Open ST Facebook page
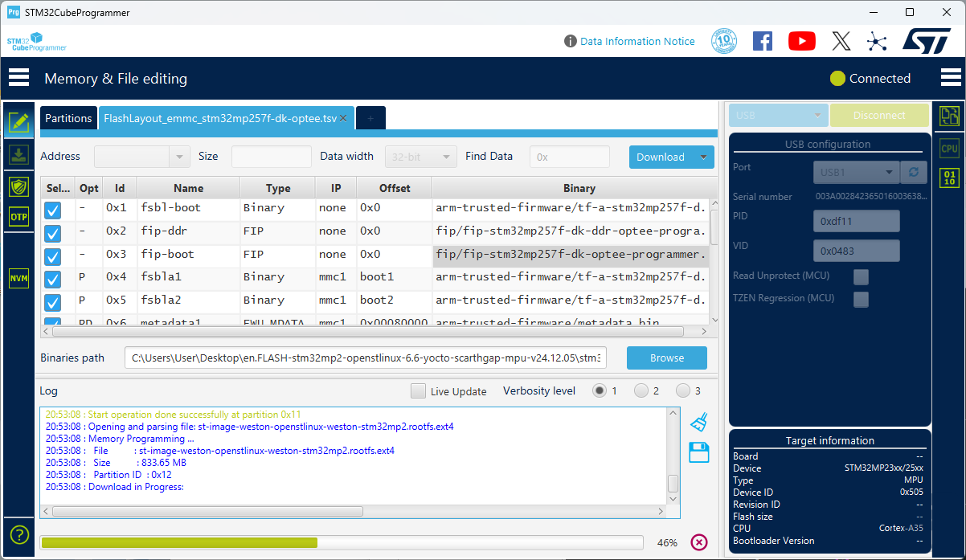 (x=763, y=41)
